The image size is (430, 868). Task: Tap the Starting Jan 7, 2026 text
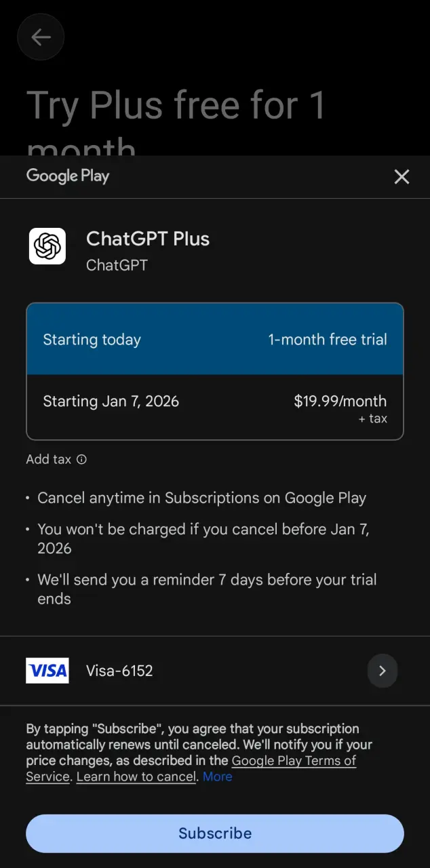[111, 401]
